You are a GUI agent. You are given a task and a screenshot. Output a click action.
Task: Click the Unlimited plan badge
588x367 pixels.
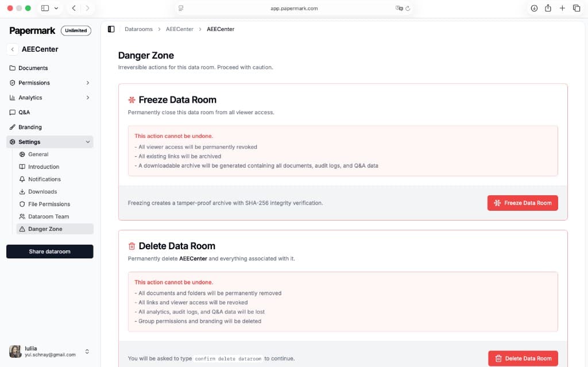(x=76, y=30)
